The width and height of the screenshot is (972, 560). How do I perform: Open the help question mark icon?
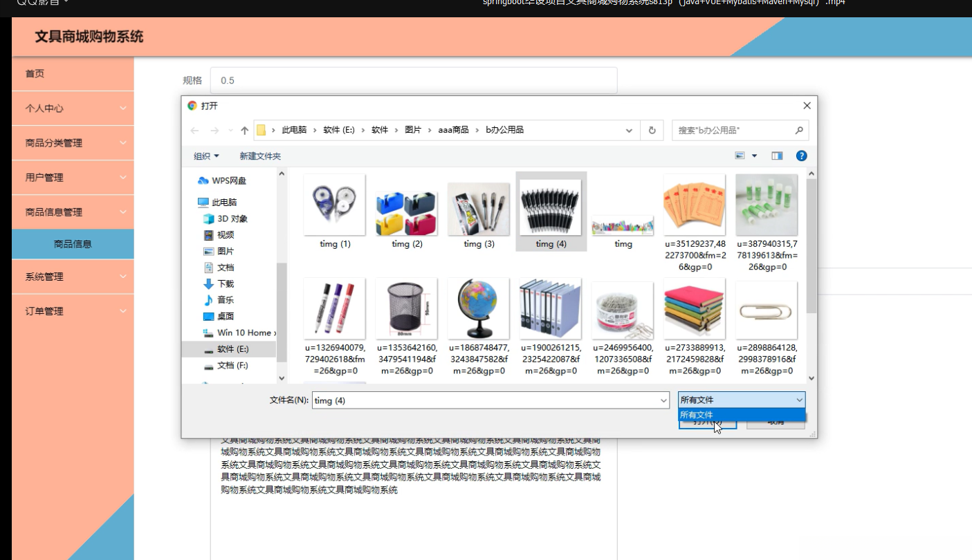802,156
